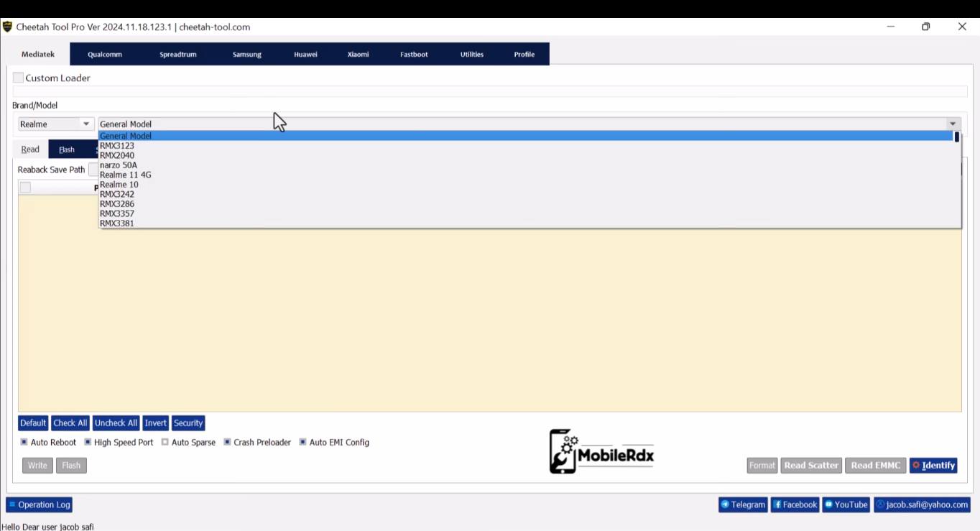Switch to the Spreadtrum tab

[178, 55]
